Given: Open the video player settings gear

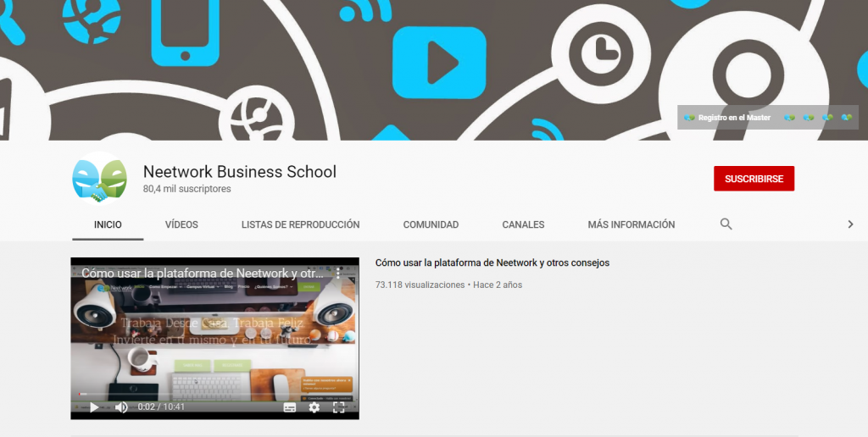Looking at the screenshot, I should (x=314, y=407).
